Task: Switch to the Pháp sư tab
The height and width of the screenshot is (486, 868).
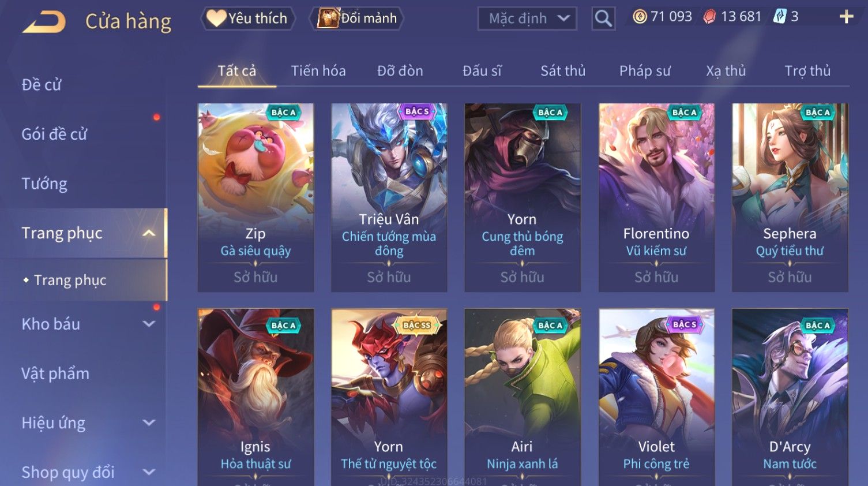Action: 645,71
